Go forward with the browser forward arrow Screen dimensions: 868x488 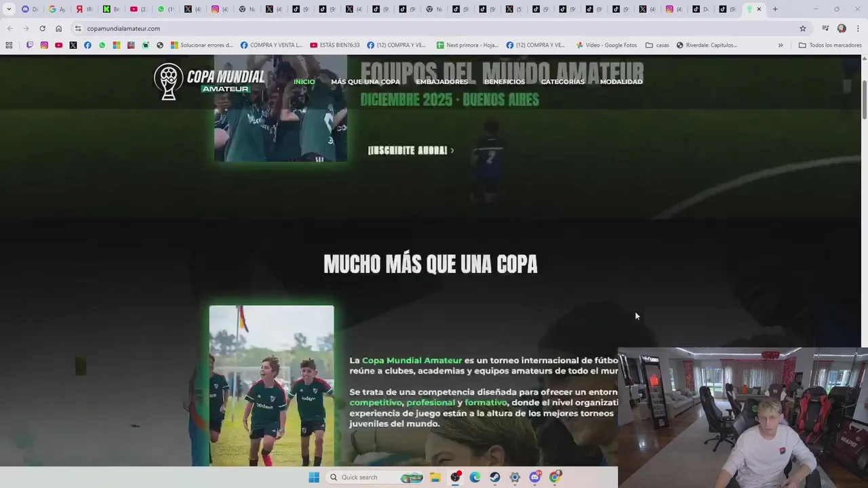[x=26, y=28]
